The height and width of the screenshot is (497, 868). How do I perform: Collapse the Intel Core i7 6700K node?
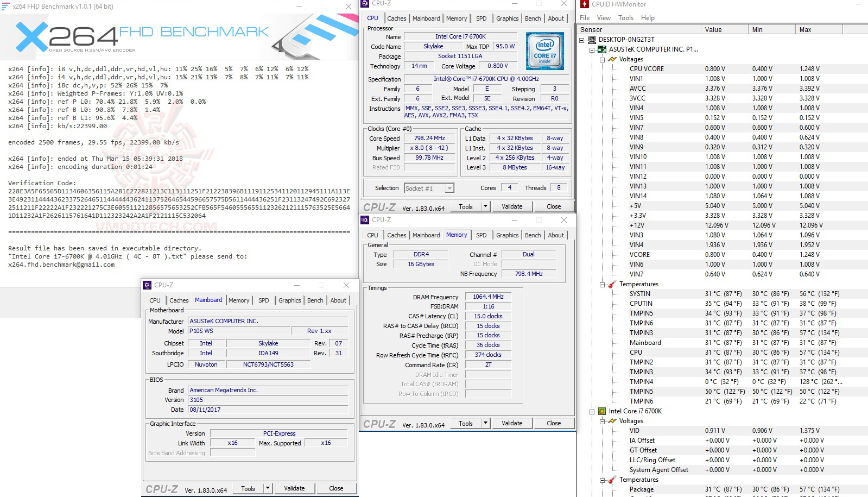point(592,411)
